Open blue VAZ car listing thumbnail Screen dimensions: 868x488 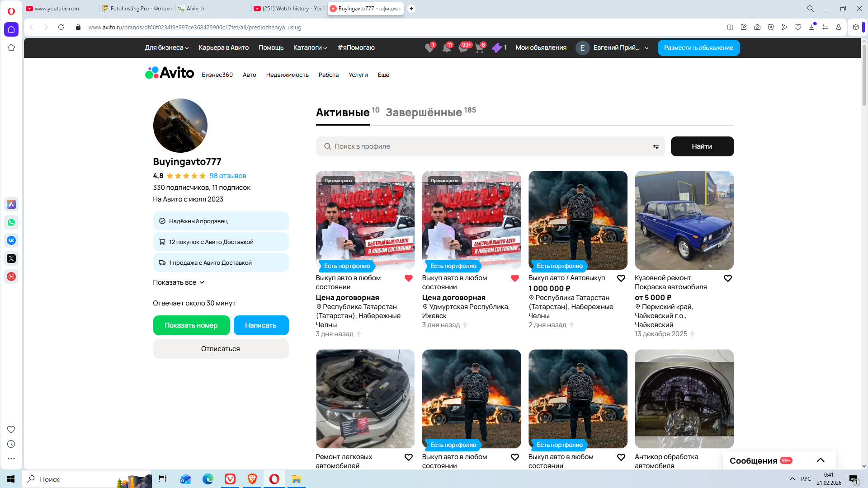point(684,221)
